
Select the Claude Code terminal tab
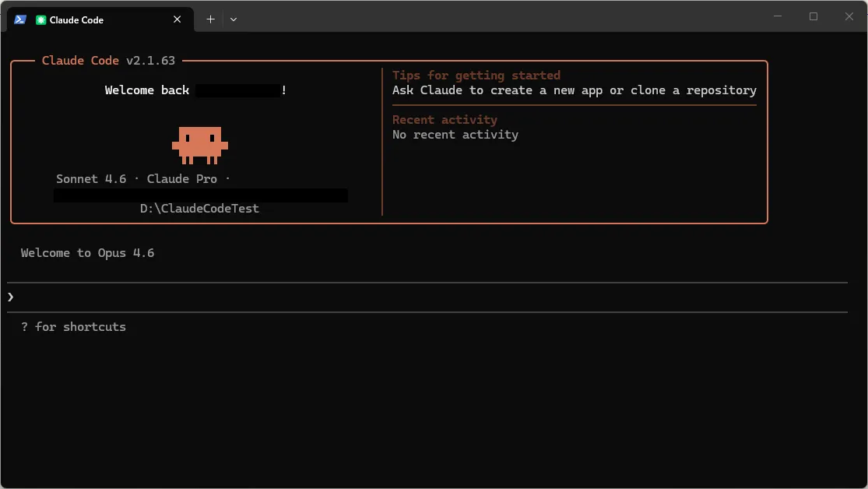point(100,19)
